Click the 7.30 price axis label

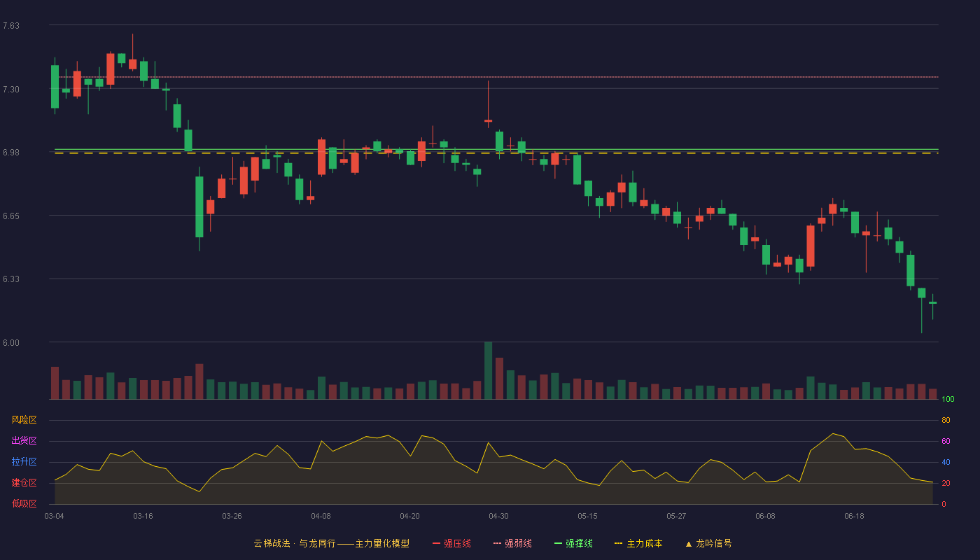click(11, 90)
